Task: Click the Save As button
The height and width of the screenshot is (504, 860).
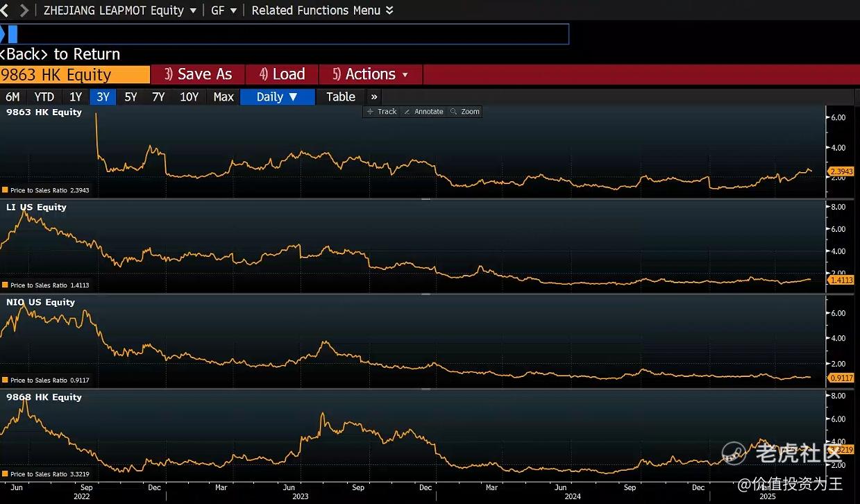Action: [198, 74]
